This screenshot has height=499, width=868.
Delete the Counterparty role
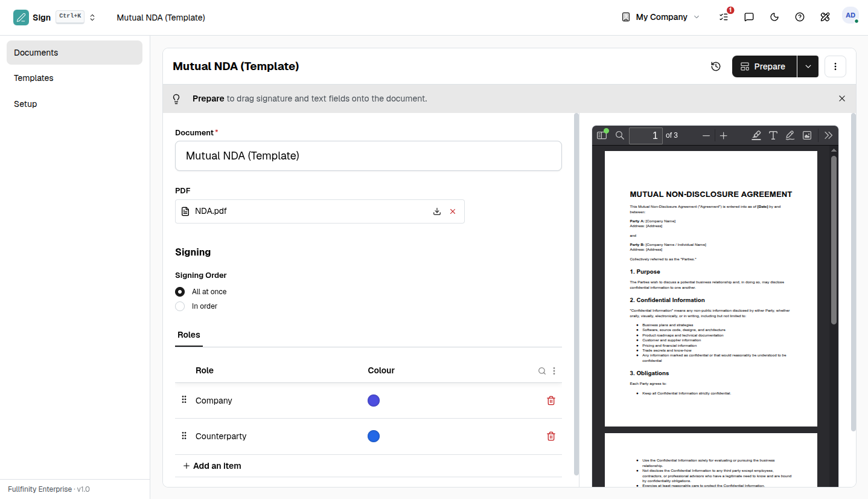(551, 436)
